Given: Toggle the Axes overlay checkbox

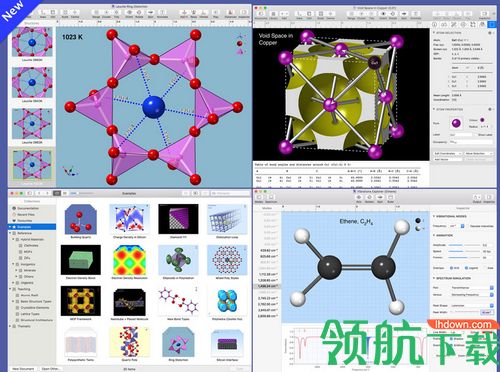Looking at the screenshot, I should click(484, 268).
